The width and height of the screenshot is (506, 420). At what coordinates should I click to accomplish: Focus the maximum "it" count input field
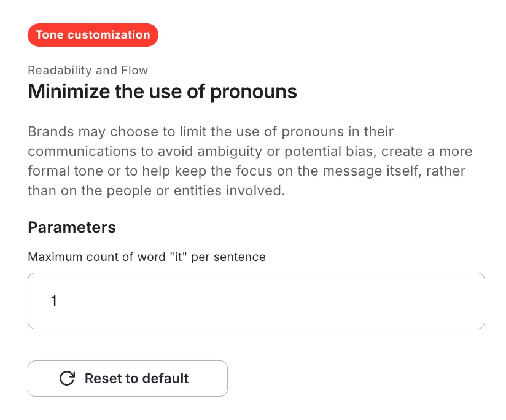(x=256, y=301)
